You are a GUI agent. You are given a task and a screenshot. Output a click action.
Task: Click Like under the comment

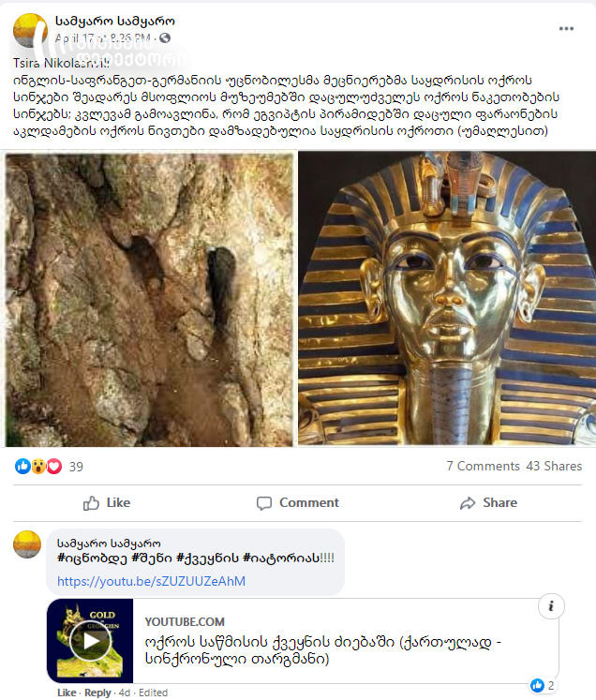pos(67,693)
